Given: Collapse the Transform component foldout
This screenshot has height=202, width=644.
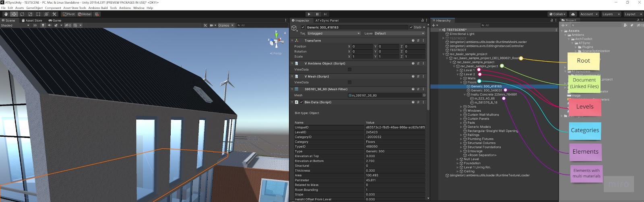Looking at the screenshot, I should click(292, 41).
